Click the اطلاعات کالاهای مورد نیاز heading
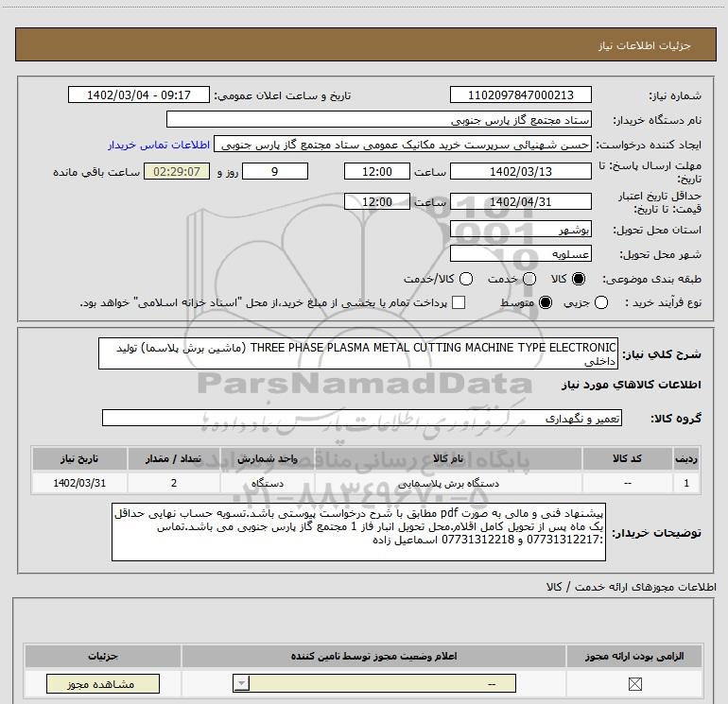 632,385
